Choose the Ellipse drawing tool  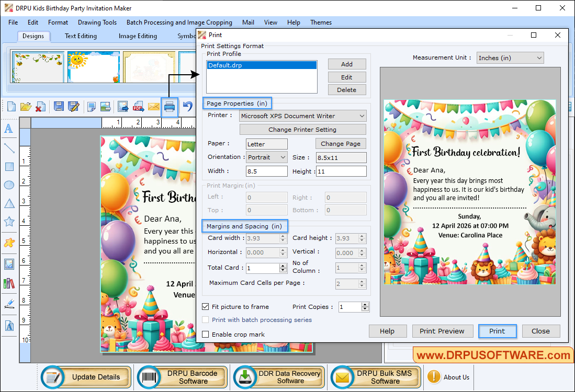[x=8, y=186]
